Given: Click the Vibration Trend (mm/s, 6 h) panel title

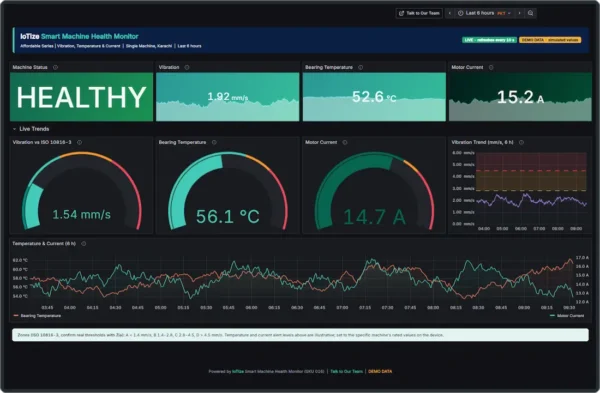Looking at the screenshot, I should pos(483,142).
